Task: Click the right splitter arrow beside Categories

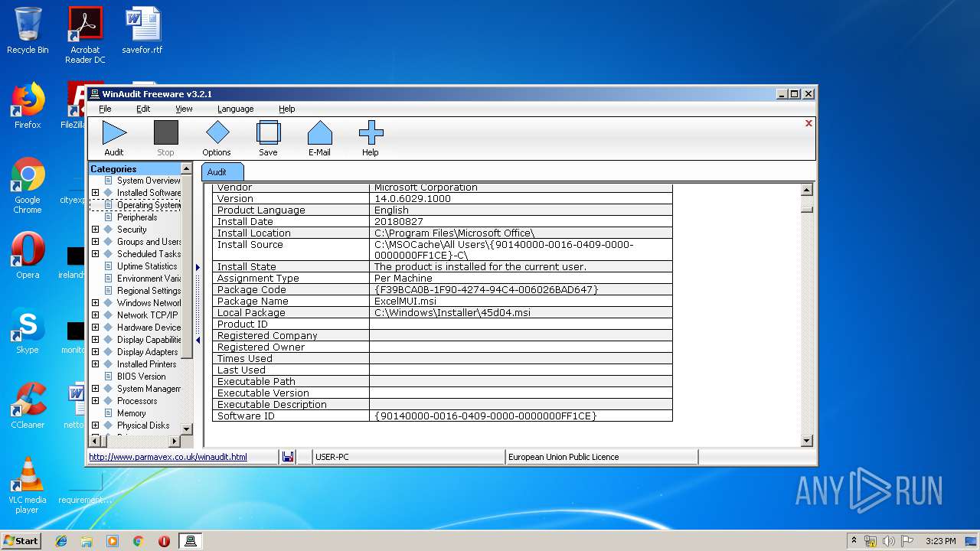Action: 198,267
